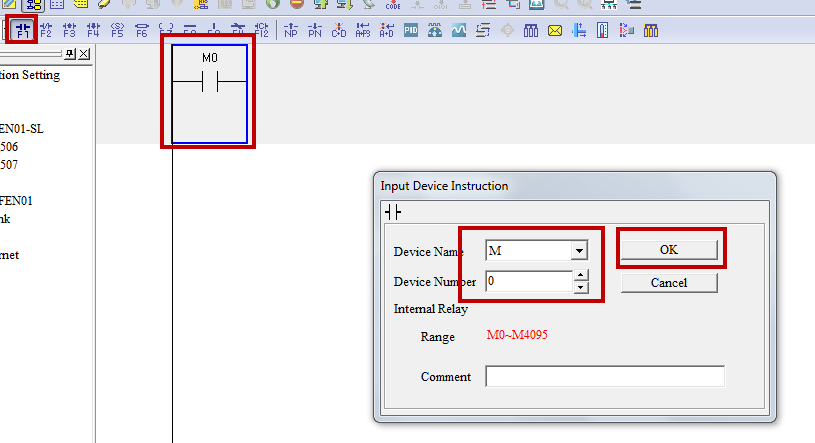
Task: Click the thermometer icon in toolbar
Action: pos(603,30)
